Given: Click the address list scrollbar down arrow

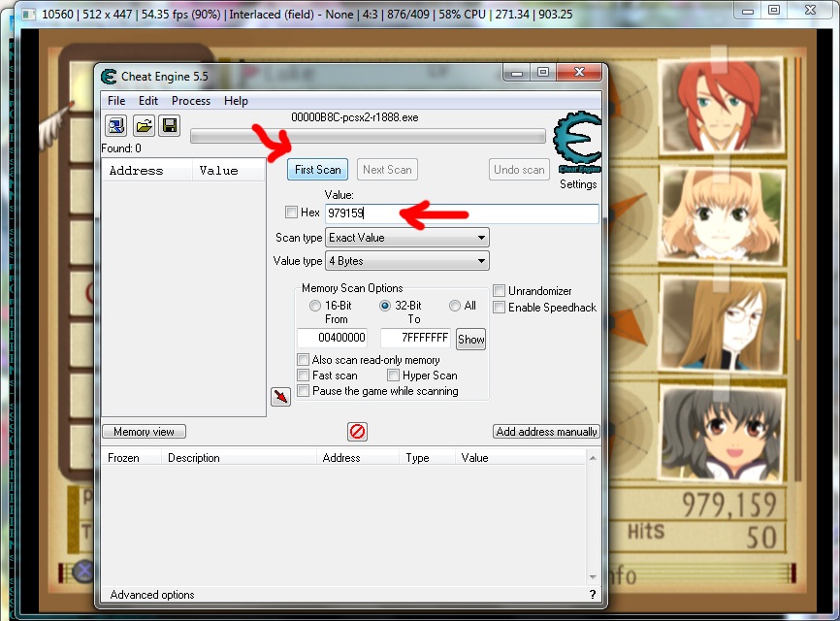Looking at the screenshot, I should [593, 577].
